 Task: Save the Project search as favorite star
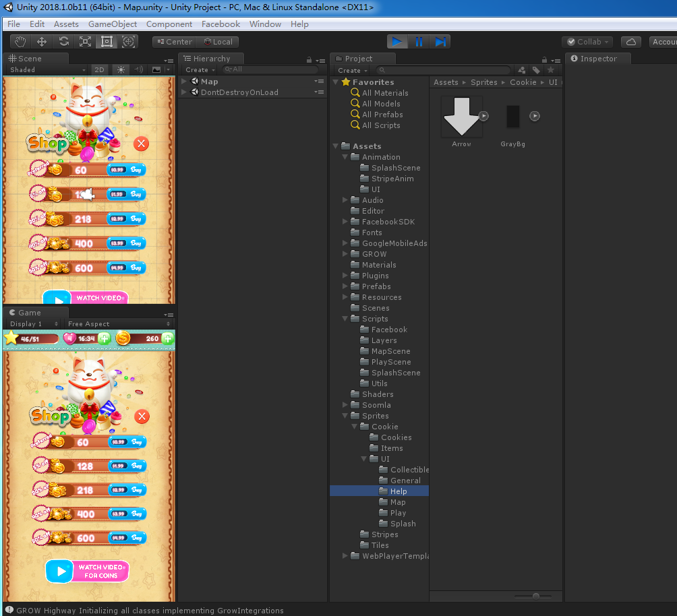[550, 70]
